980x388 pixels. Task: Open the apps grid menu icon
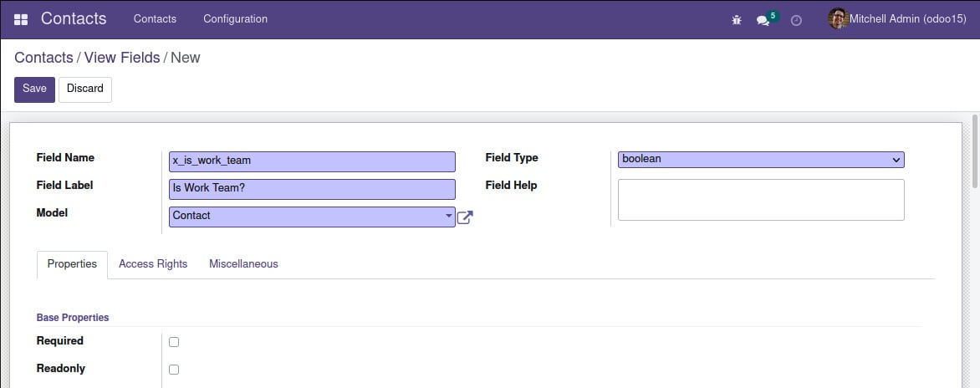[21, 19]
